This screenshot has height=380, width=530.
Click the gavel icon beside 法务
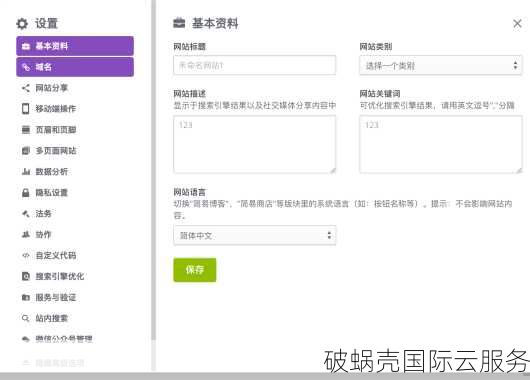[26, 214]
